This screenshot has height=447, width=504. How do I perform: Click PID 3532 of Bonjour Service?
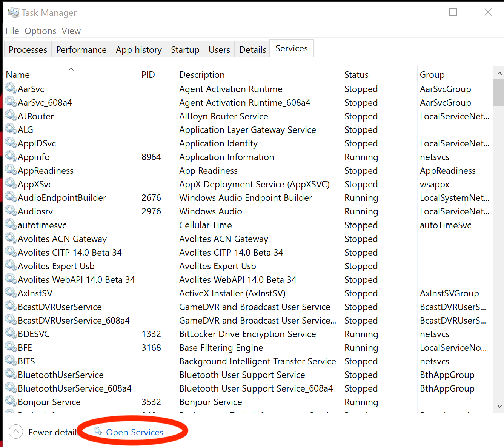(x=151, y=402)
